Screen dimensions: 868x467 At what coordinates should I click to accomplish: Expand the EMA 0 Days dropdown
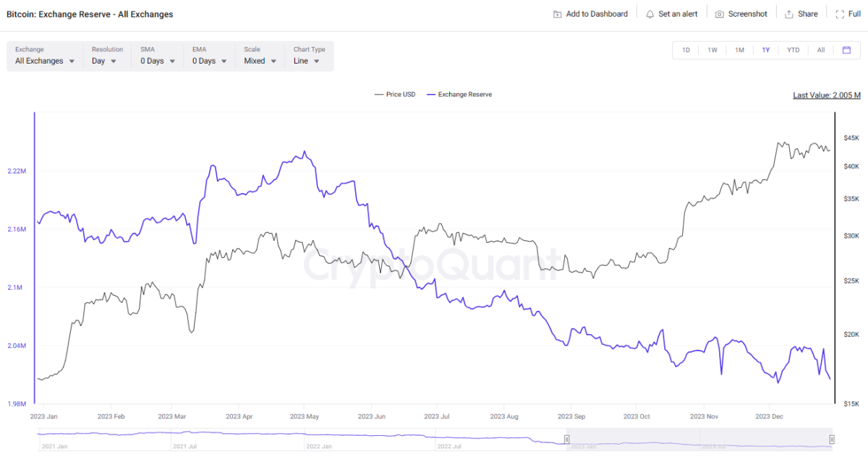coord(209,61)
